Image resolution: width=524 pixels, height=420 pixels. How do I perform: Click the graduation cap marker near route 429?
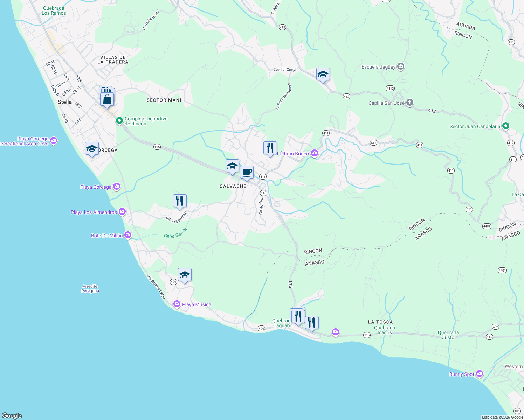[x=185, y=274]
